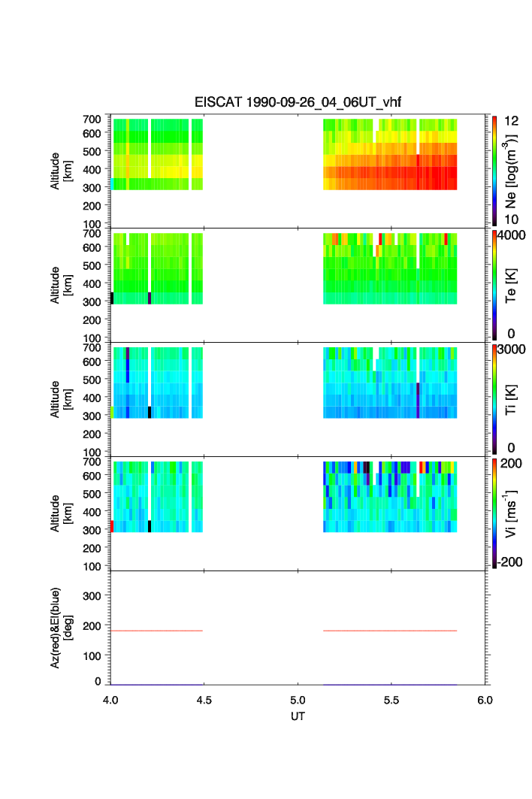Click the red Vi cell at 300 km, 4.0 UT
This screenshot has width=532, height=799.
pos(112,526)
